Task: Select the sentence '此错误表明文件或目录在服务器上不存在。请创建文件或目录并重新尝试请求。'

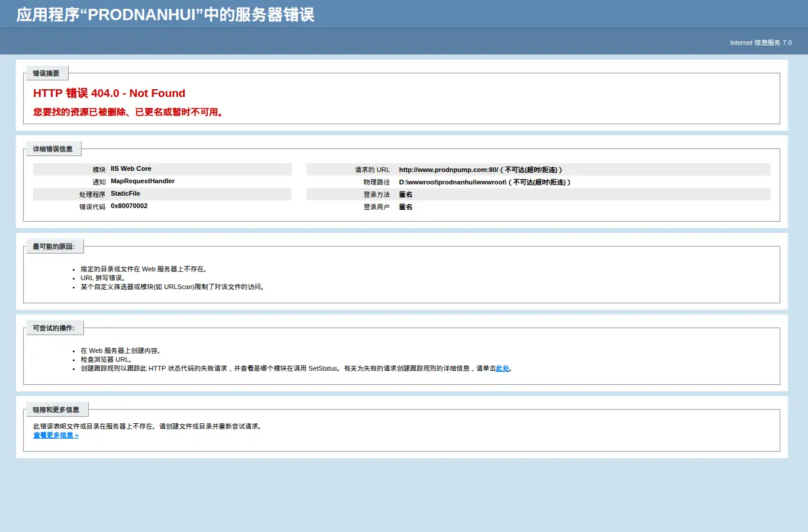Action: (148, 426)
